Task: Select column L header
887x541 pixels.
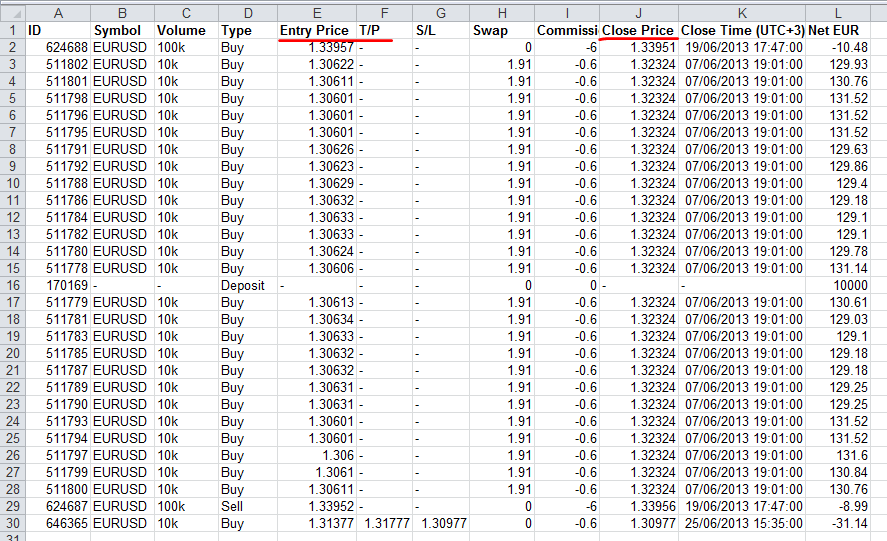Action: pos(845,10)
